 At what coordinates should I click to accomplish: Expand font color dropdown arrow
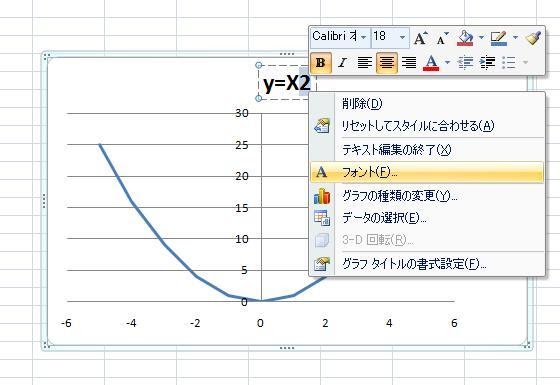(x=448, y=63)
